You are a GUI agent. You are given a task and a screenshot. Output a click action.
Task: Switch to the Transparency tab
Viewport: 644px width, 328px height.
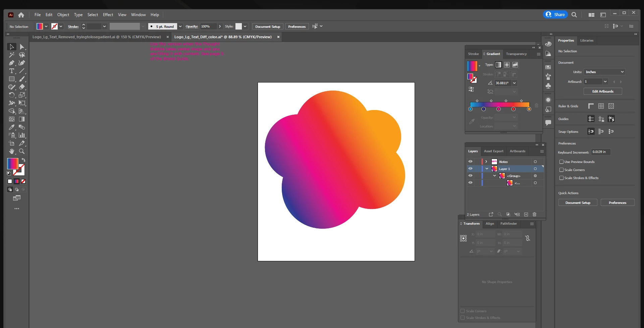516,54
